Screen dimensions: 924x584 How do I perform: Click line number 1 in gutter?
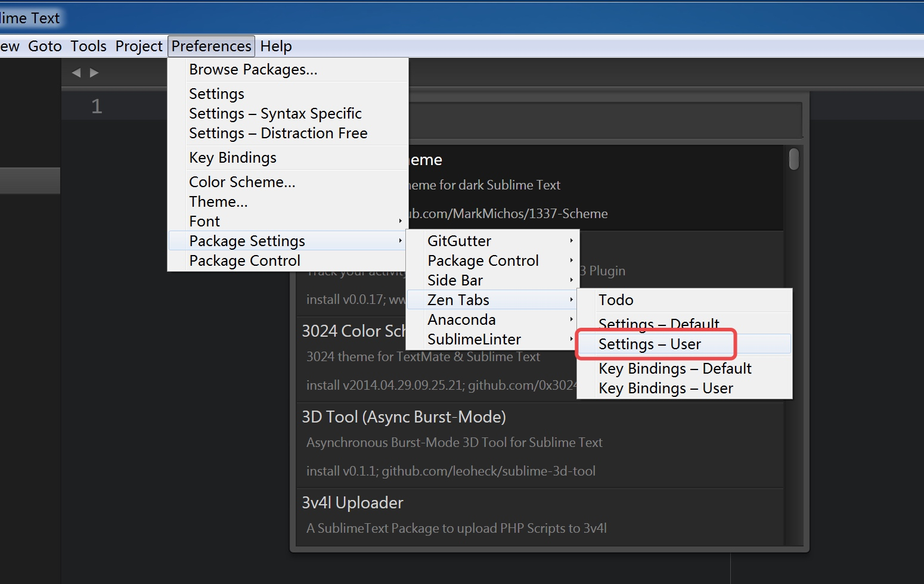coord(97,107)
